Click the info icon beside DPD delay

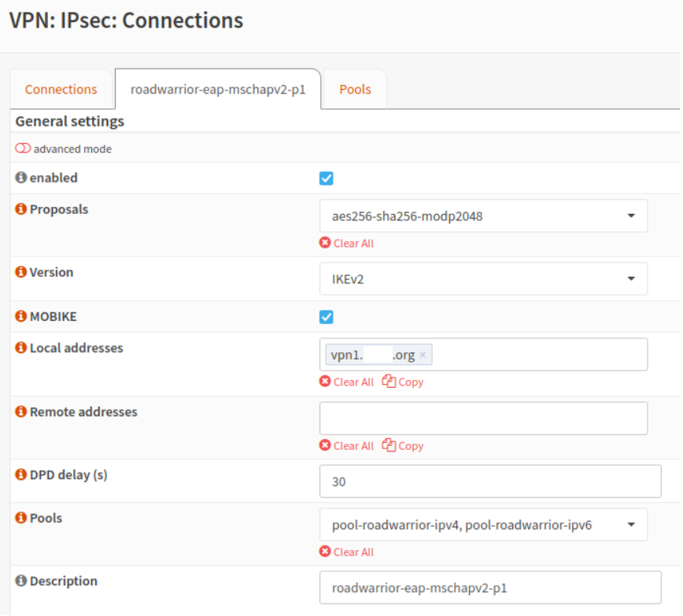pos(20,474)
